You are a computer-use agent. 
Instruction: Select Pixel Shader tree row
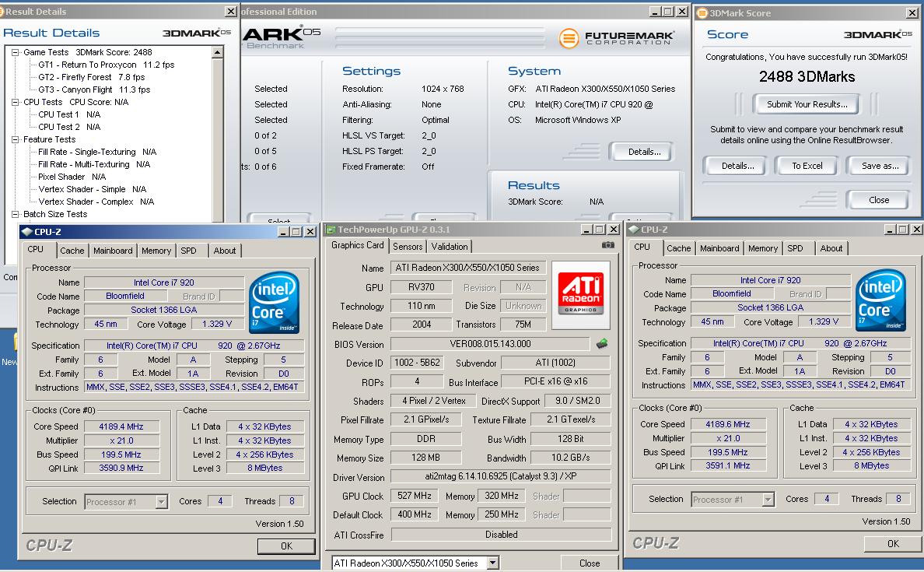click(x=72, y=177)
